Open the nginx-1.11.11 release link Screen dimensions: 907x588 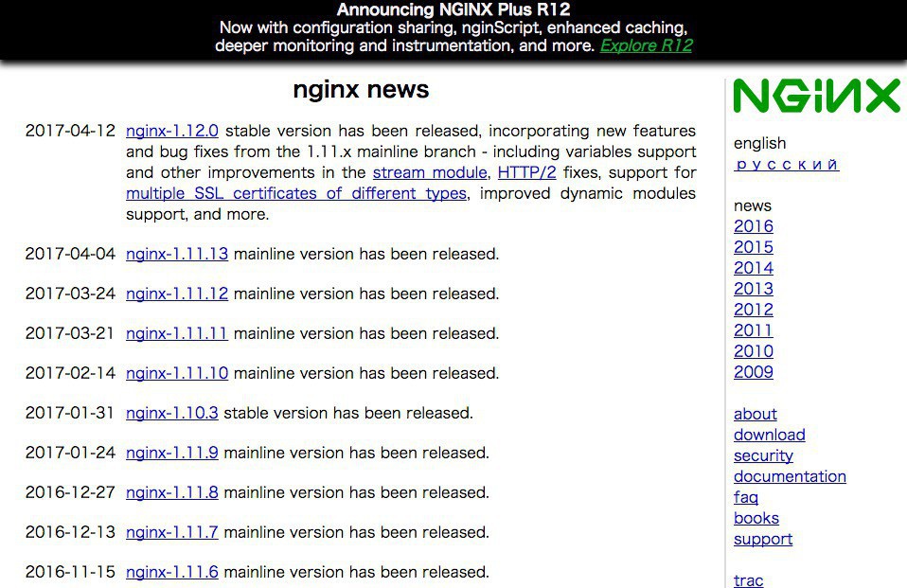(177, 334)
